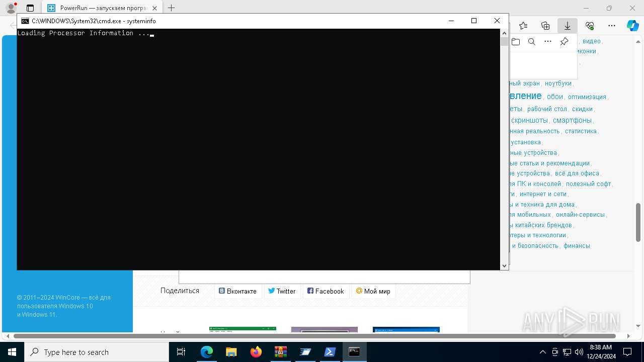This screenshot has width=644, height=362.
Task: Search downloads with the magnifier icon
Action: pos(532,42)
